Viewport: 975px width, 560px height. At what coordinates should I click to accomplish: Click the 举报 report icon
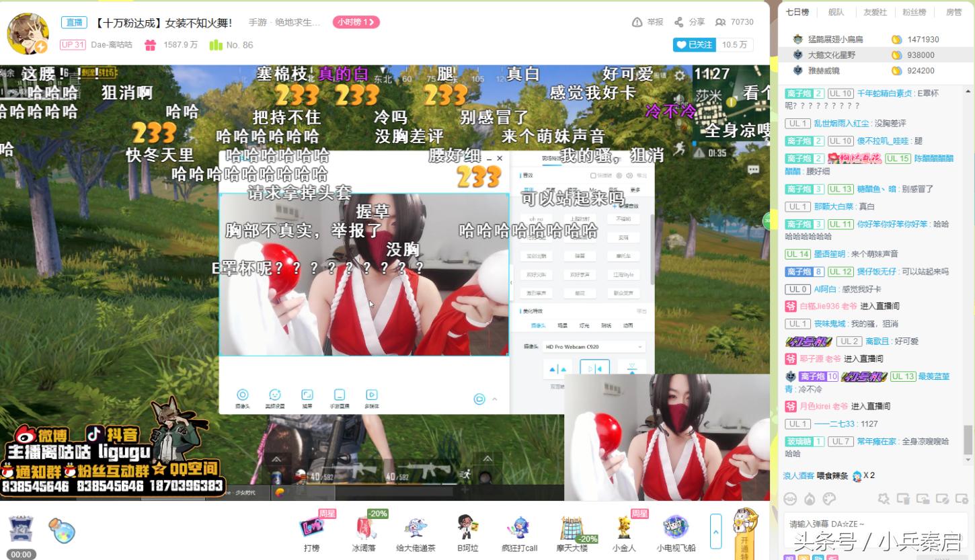point(644,22)
